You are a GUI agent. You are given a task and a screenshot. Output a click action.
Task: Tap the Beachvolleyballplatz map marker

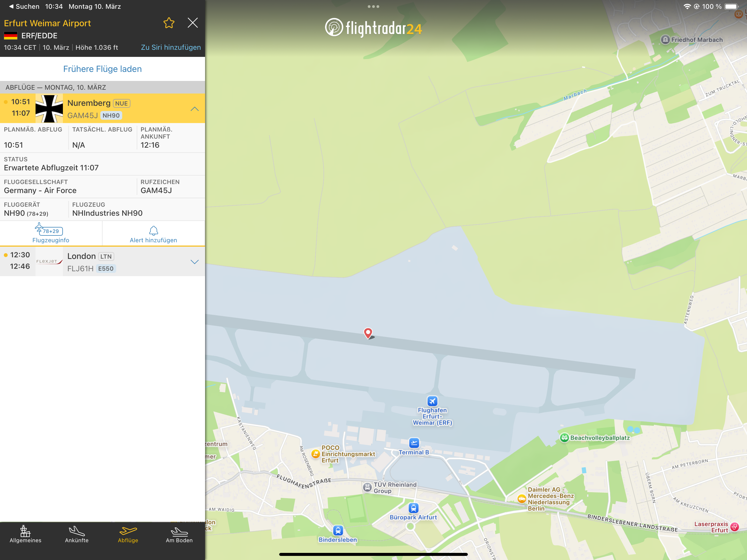pos(564,438)
